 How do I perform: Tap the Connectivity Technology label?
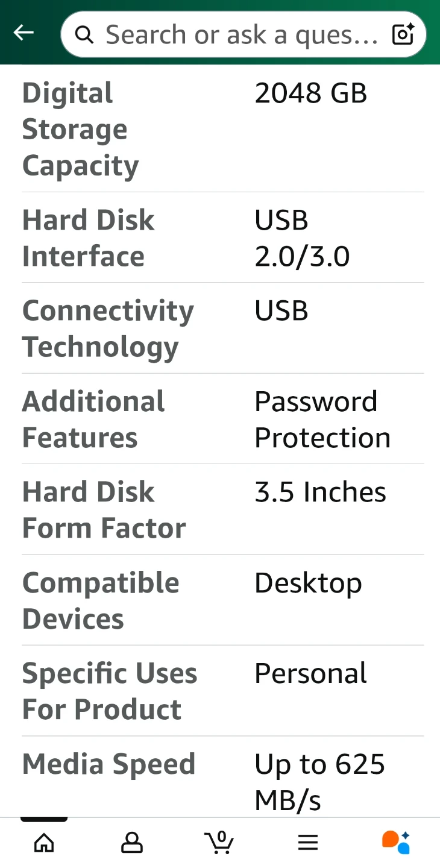pyautogui.click(x=108, y=329)
